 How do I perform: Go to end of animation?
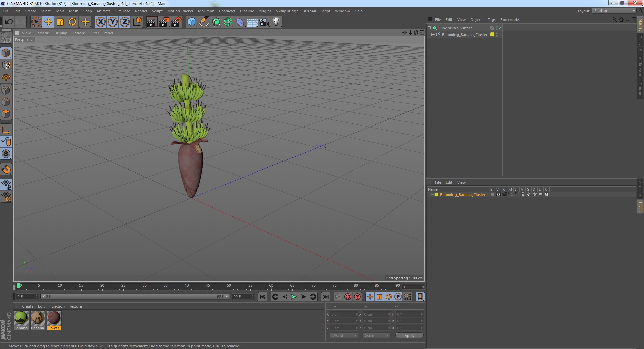point(325,297)
